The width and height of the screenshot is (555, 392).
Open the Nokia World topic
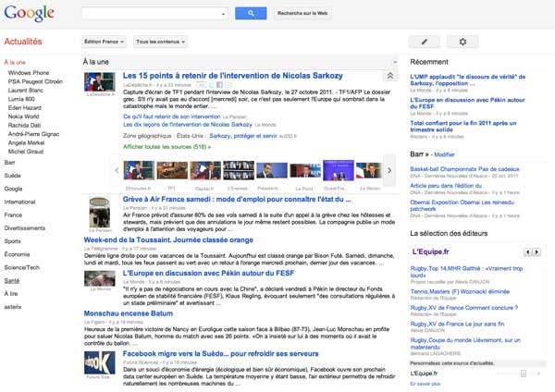(23, 116)
